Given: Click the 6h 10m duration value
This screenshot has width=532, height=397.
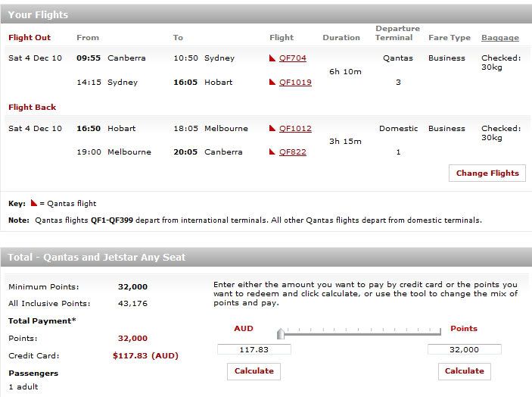Looking at the screenshot, I should [x=345, y=72].
